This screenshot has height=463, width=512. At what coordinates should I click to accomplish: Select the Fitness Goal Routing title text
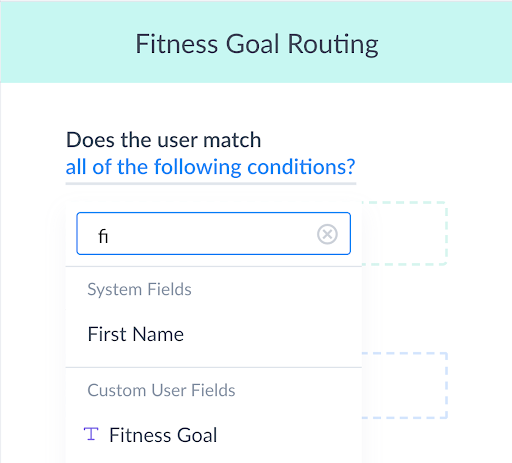coord(257,44)
